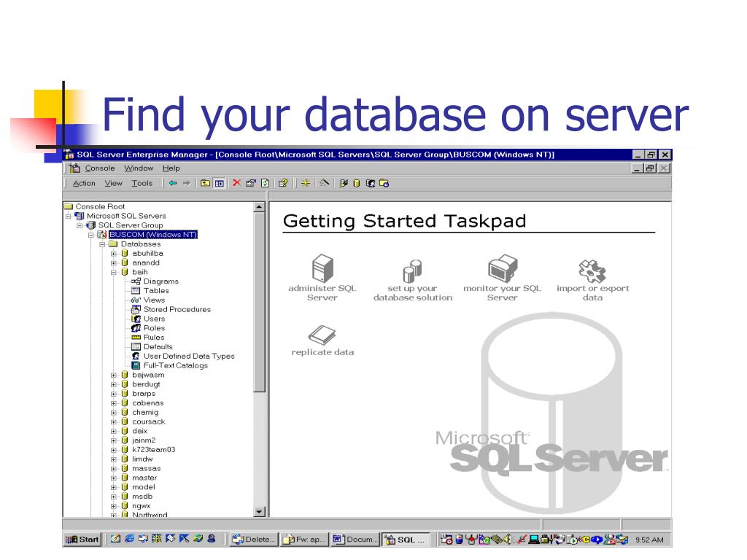Select the Rules item under baih
Viewport: 747px width, 560px height.
[x=154, y=338]
